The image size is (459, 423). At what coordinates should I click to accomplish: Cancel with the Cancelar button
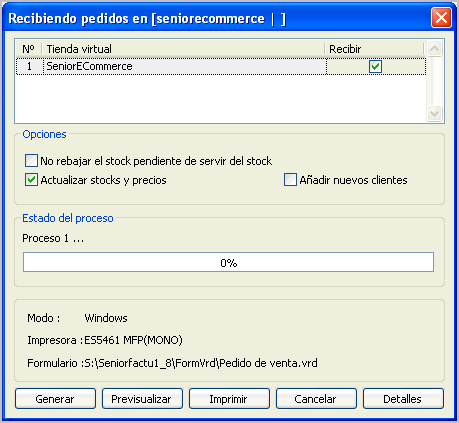pyautogui.click(x=316, y=399)
